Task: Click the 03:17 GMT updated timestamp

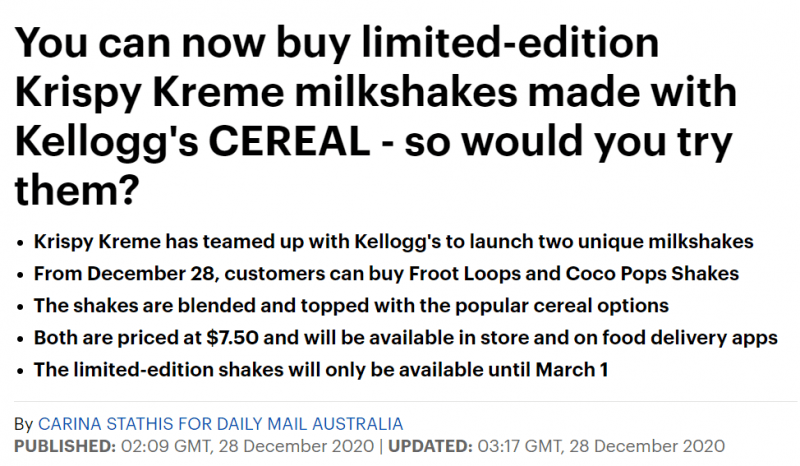Action: (x=601, y=446)
